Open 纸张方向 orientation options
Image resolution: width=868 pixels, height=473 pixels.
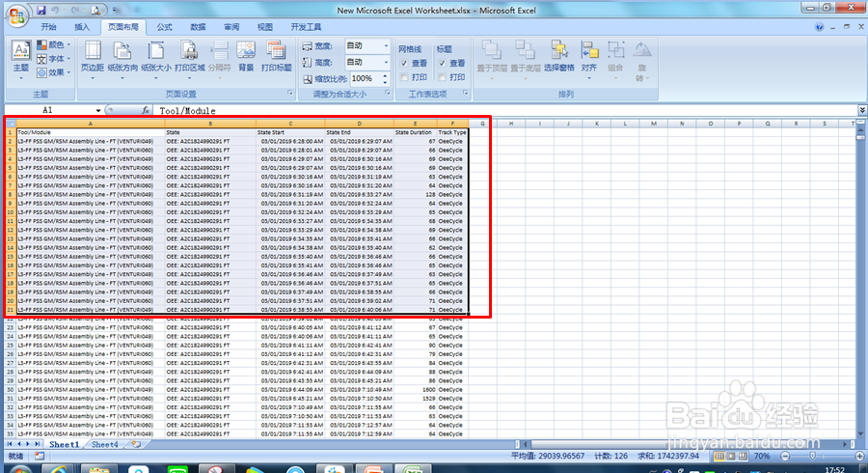pyautogui.click(x=122, y=58)
